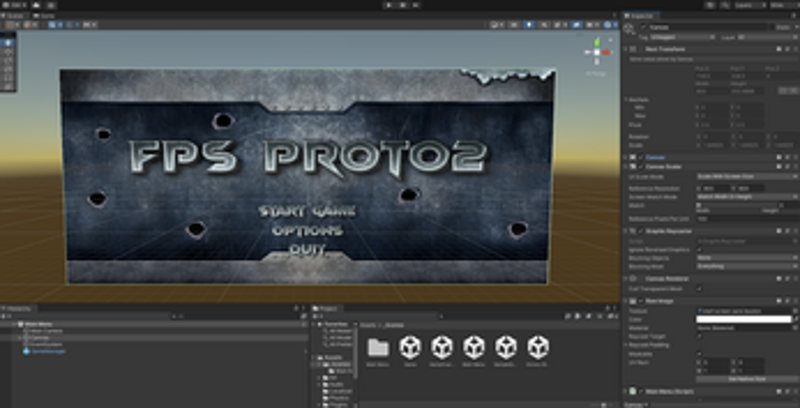Open the Demo scene asset

410,347
